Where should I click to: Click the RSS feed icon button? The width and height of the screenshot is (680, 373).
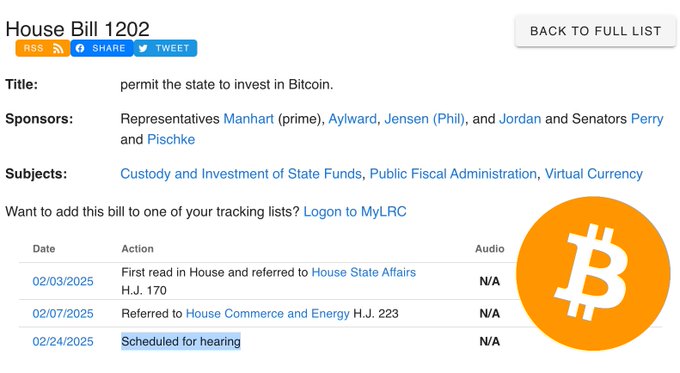(x=42, y=48)
